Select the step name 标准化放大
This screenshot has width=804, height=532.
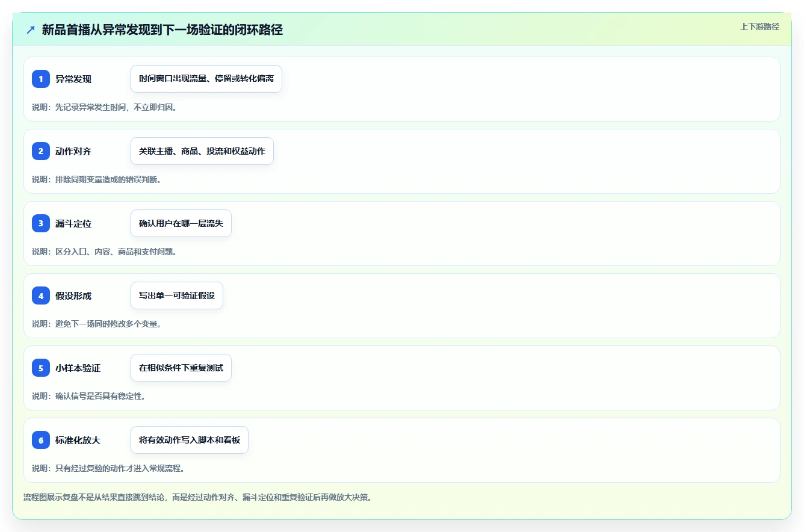pos(78,441)
